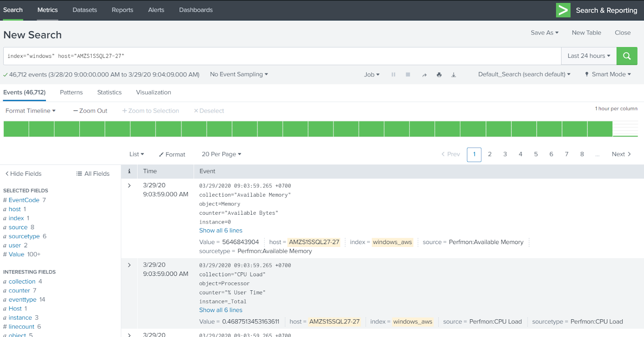
Task: Print the search results
Action: (x=439, y=75)
